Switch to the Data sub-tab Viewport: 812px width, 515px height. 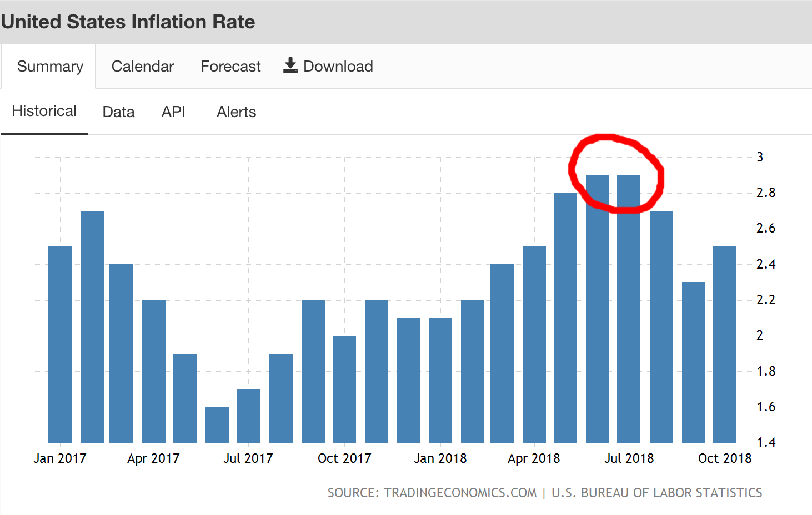(x=118, y=112)
